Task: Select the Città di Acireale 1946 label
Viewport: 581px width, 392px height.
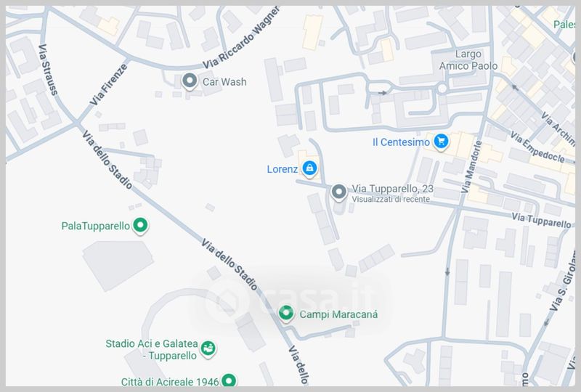Action: (x=170, y=382)
